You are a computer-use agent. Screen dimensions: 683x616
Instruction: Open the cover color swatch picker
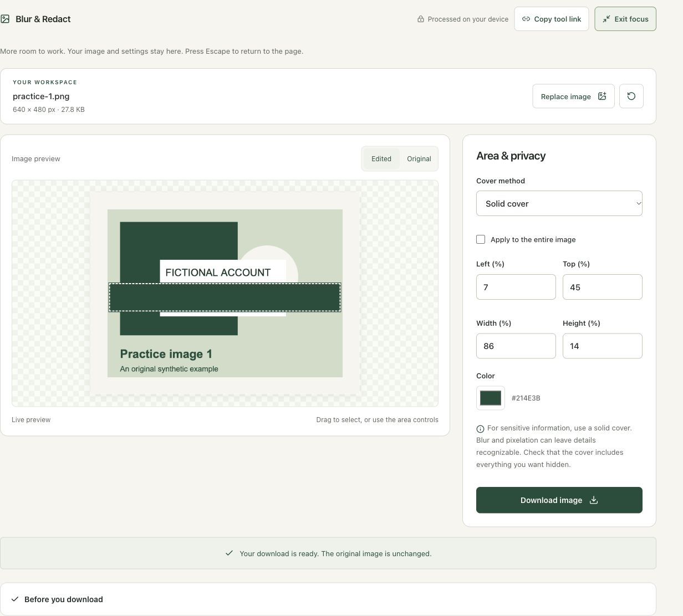point(491,398)
